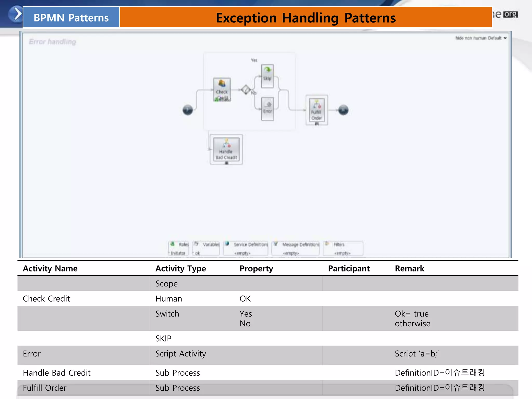Click the Fulfill Order sub process node

point(317,110)
